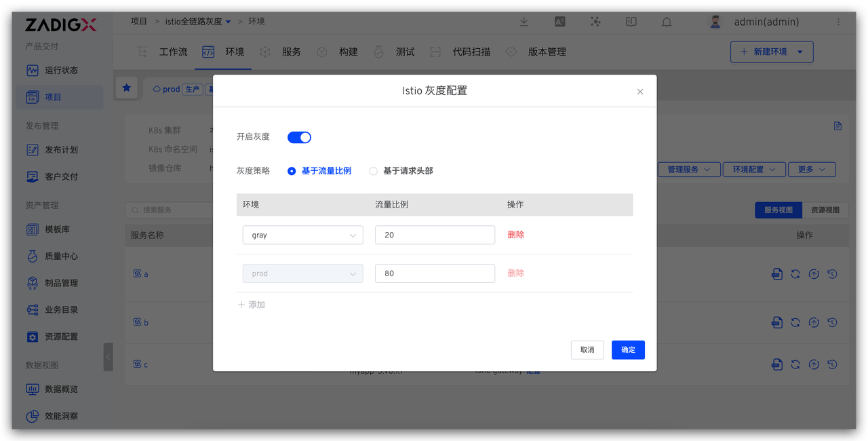
Task: Open the 管理服务 dropdown menu
Action: 689,169
